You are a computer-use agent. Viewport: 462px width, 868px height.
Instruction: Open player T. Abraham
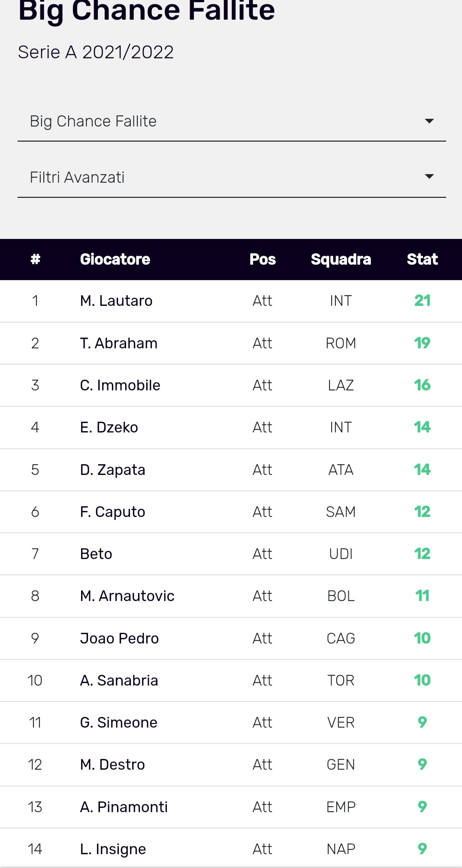[119, 343]
